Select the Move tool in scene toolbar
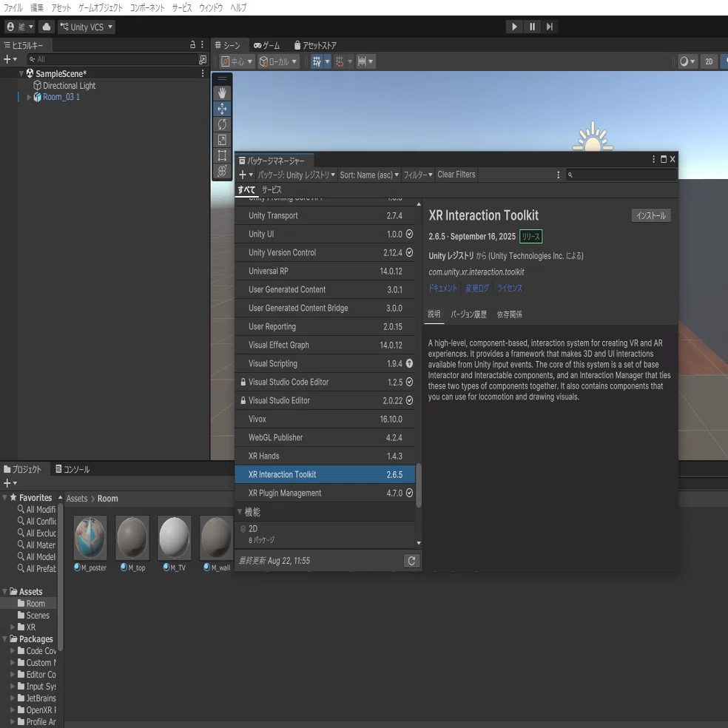This screenshot has height=728, width=728. (x=222, y=109)
